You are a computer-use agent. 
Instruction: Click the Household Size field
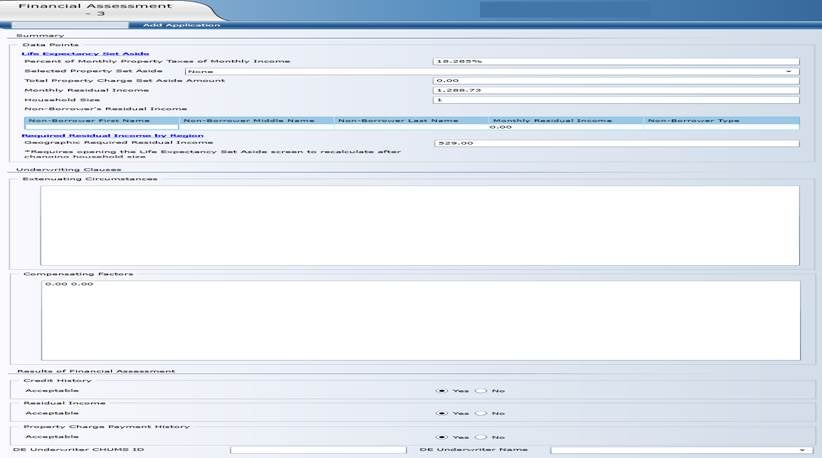pyautogui.click(x=615, y=100)
